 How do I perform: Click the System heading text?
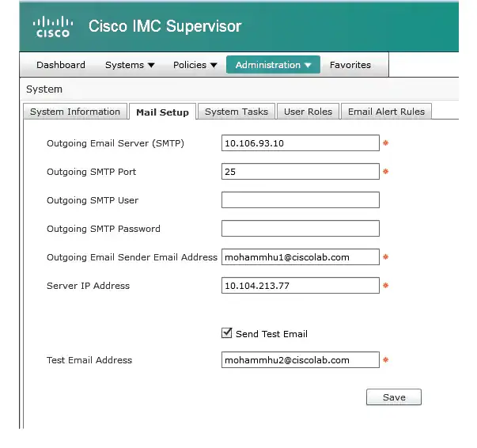point(44,89)
